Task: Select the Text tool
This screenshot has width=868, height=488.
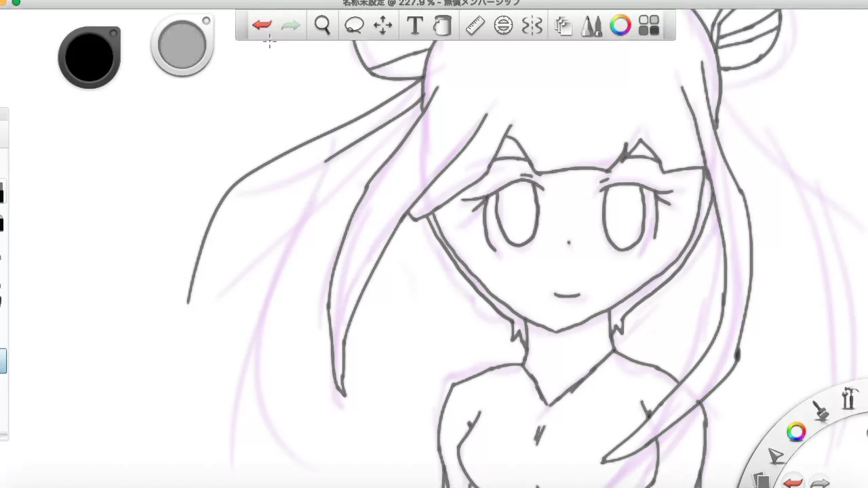Action: pyautogui.click(x=414, y=26)
